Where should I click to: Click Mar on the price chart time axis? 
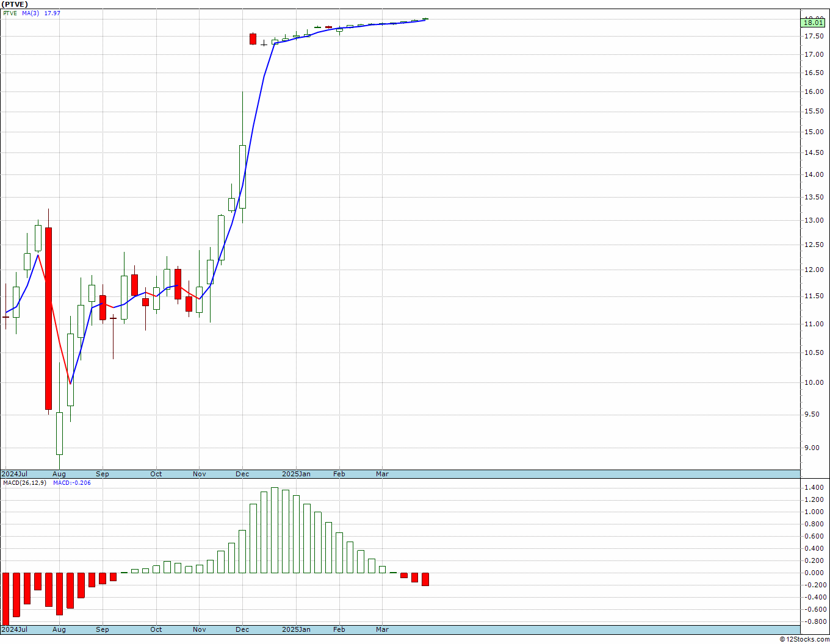click(383, 474)
